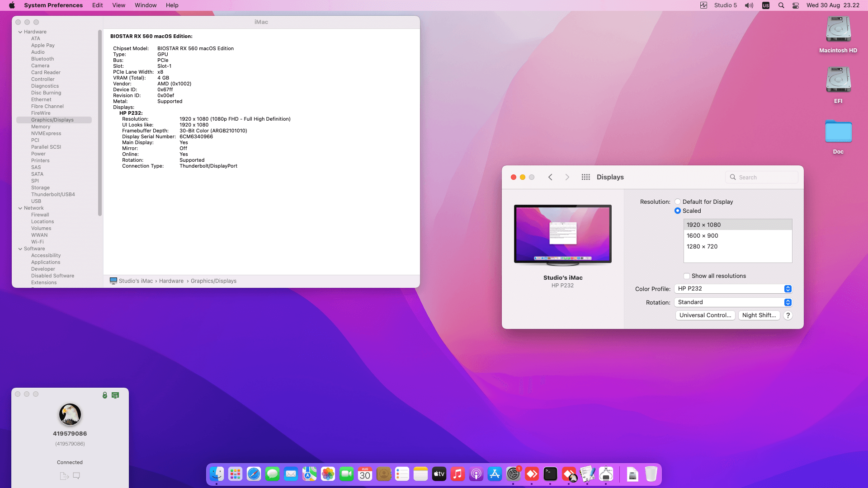Image resolution: width=868 pixels, height=488 pixels.
Task: Choose the 1600 × 900 scaled resolution
Action: 738,236
